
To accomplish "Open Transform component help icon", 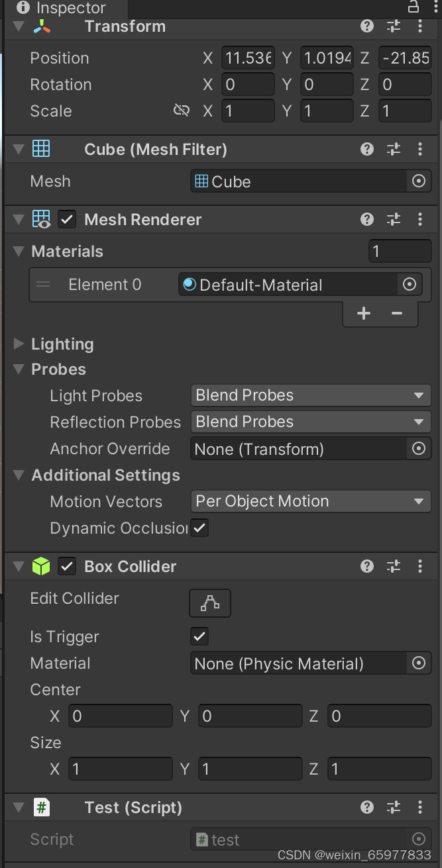I will click(x=367, y=26).
